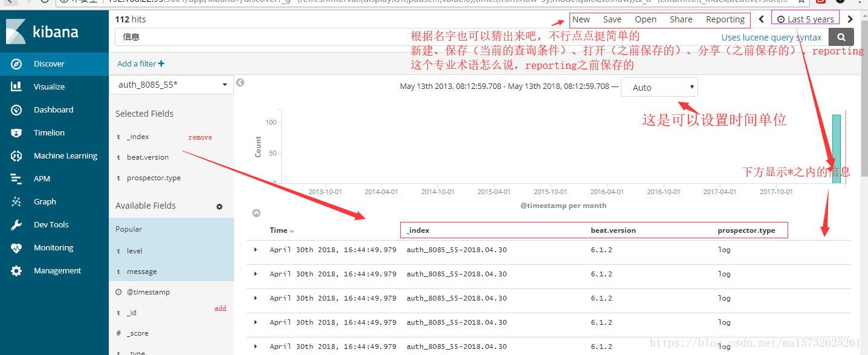Expand the first April 30th document row
868x355 pixels.
point(255,249)
